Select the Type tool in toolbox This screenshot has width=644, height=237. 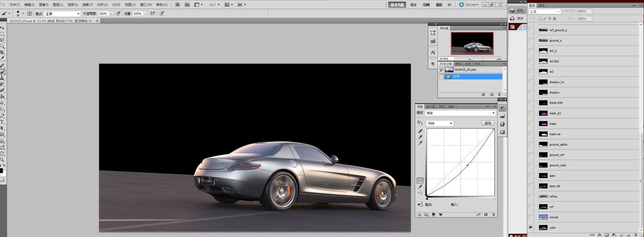(x=2, y=122)
